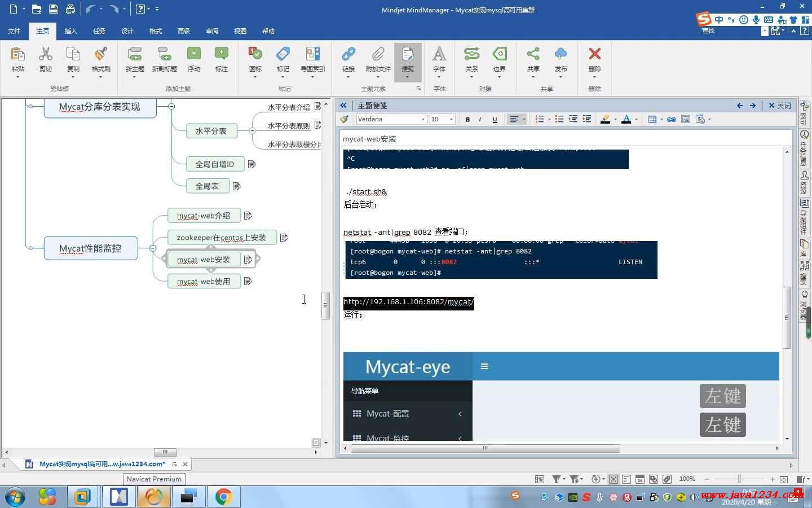Screen dimensions: 812x508
Task: Insert a Callout (标注) topic
Action: [222, 54]
